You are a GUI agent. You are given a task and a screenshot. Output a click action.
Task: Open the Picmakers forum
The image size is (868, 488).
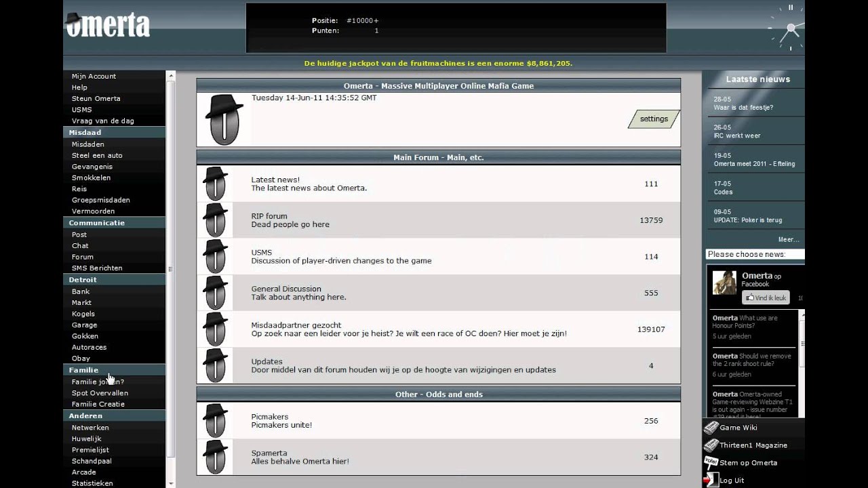point(270,417)
